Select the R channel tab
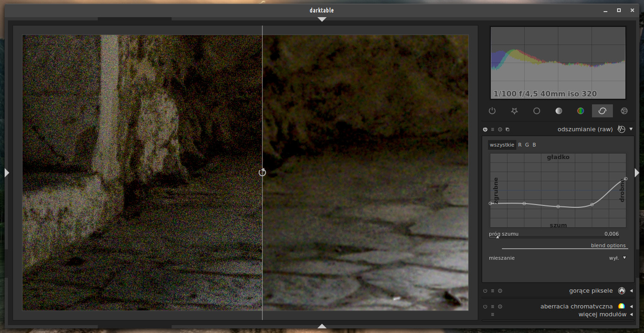644x333 pixels. (520, 145)
